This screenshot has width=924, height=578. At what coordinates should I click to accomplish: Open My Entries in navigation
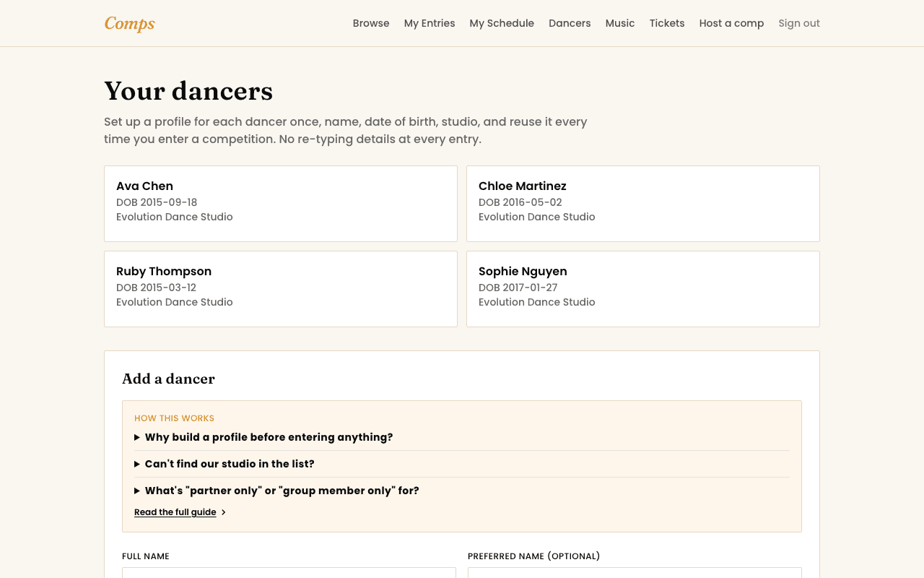point(430,23)
